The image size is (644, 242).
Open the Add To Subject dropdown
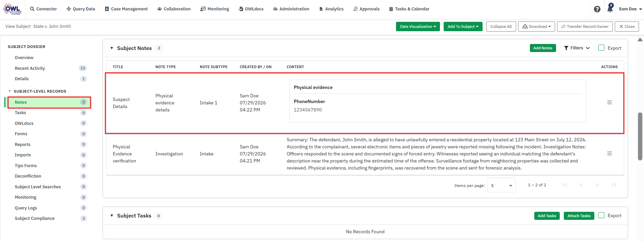pos(463,27)
